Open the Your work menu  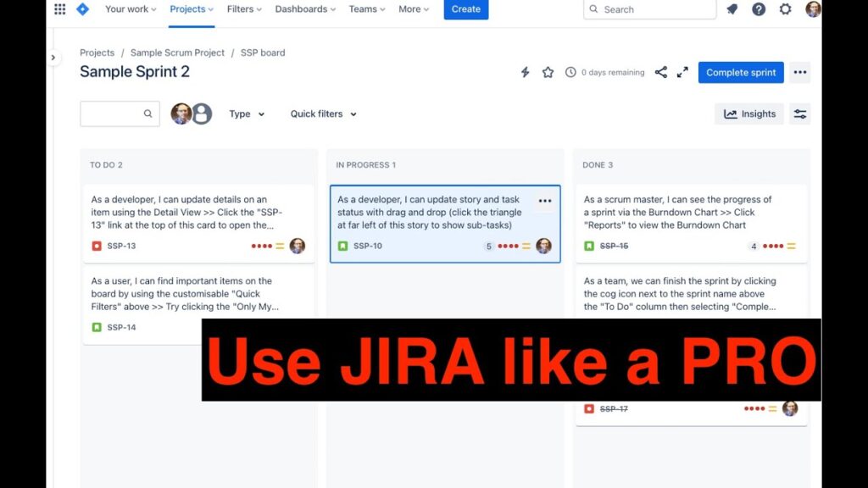coord(131,8)
